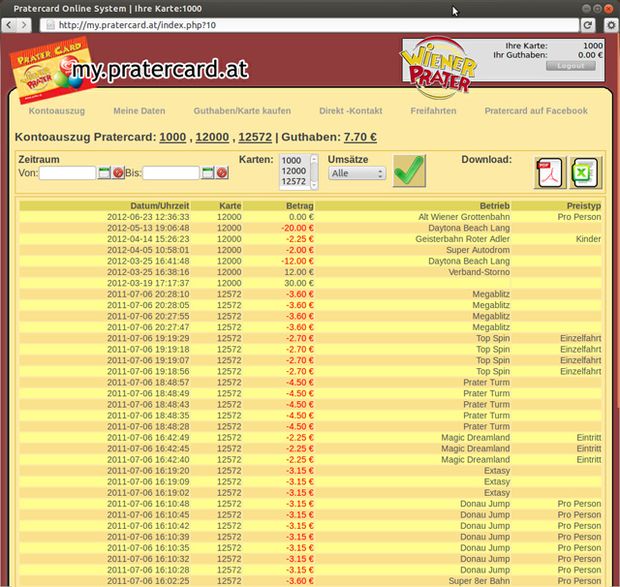Click the my.pratercard.at title
The image size is (620, 587).
160,70
